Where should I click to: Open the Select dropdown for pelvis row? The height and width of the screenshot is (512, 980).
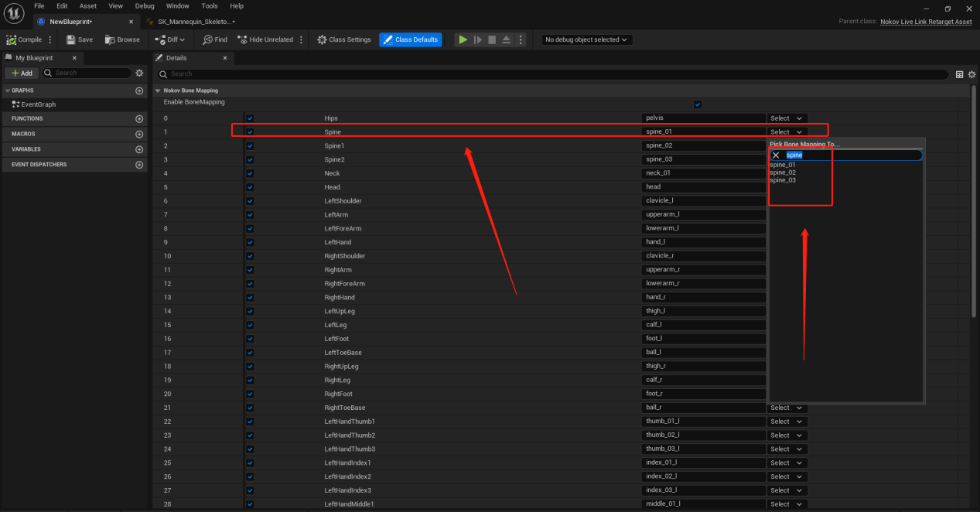coord(787,118)
